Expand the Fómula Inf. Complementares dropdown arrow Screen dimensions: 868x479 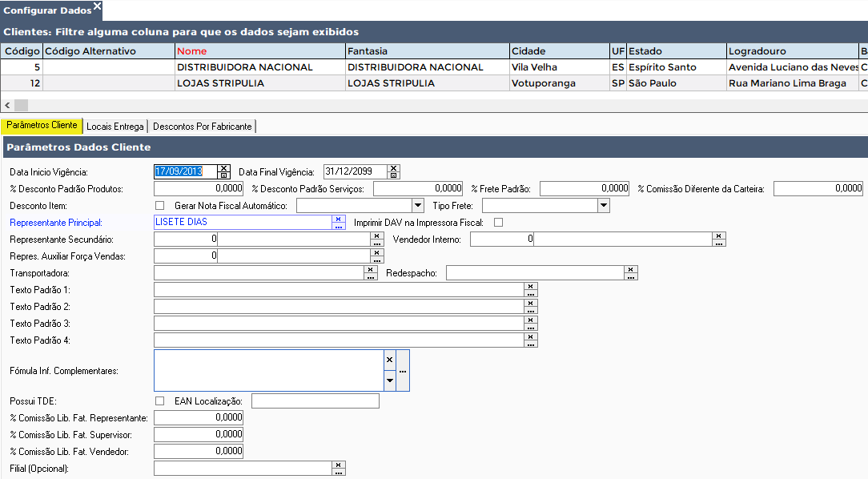pos(390,380)
